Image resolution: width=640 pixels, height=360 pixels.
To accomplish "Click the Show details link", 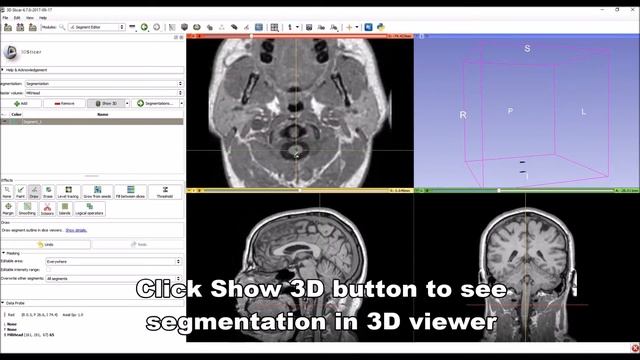I will [76, 231].
